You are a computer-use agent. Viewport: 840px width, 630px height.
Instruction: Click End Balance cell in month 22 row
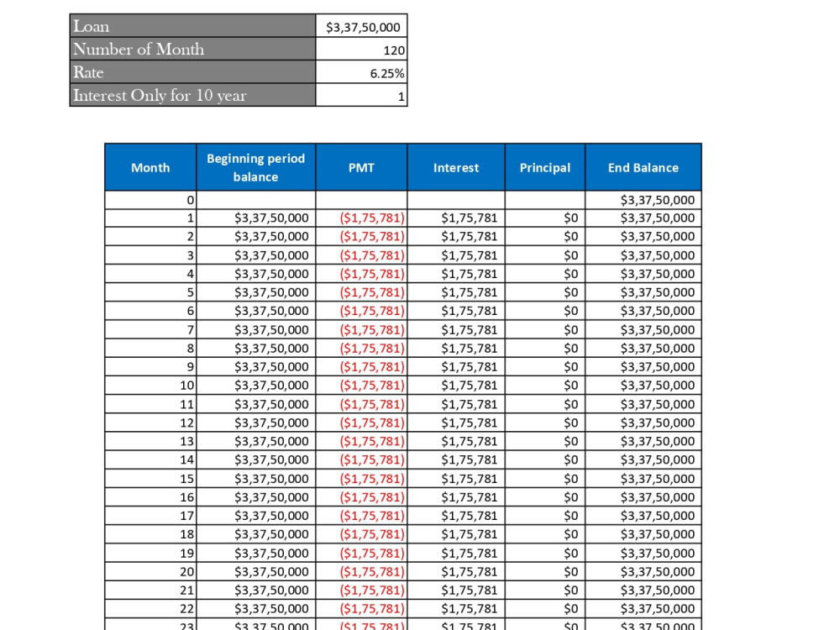643,608
